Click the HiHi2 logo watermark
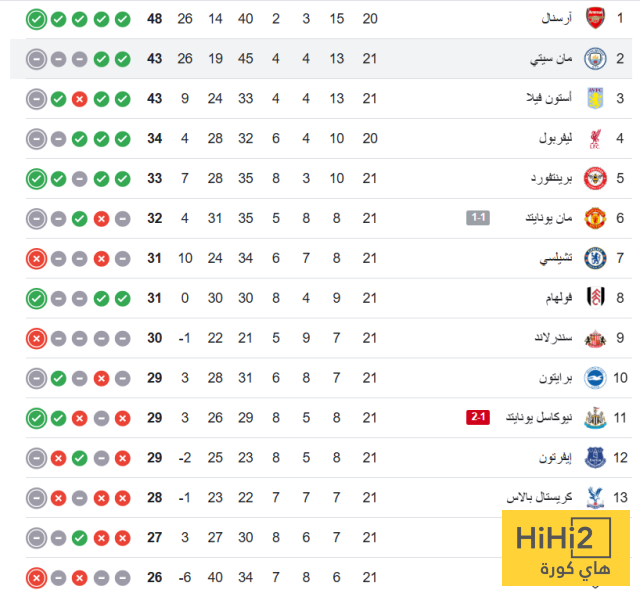 564,548
